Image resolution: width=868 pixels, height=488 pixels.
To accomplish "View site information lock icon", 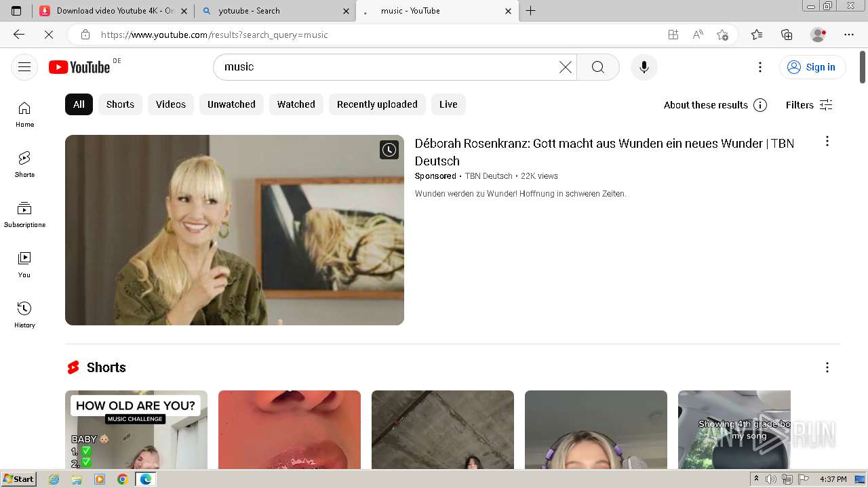I will (85, 35).
